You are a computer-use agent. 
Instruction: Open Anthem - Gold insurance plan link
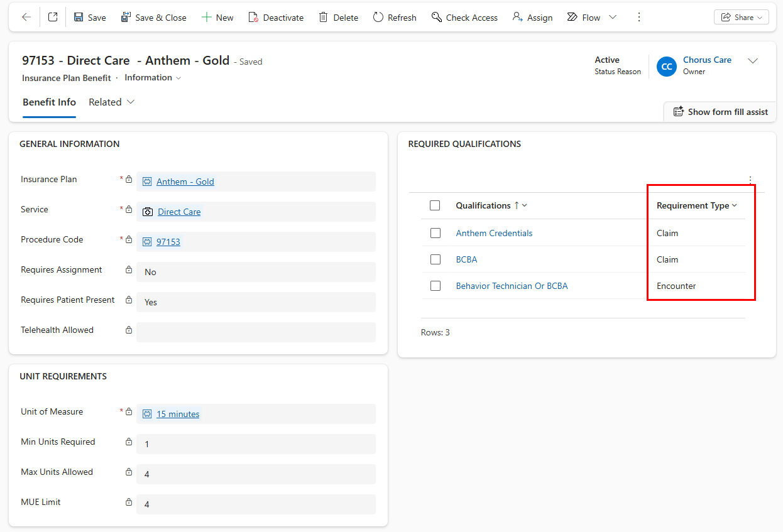point(185,182)
